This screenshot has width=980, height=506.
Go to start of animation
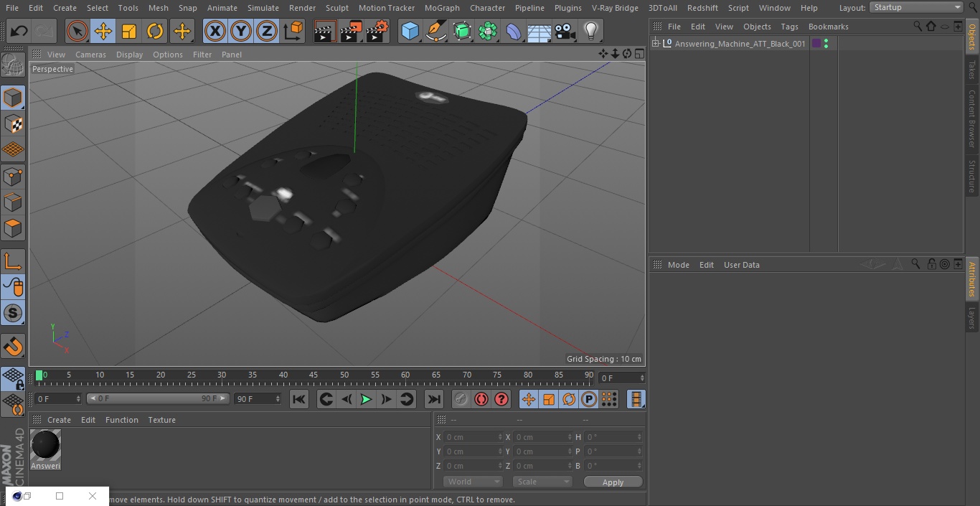click(299, 399)
